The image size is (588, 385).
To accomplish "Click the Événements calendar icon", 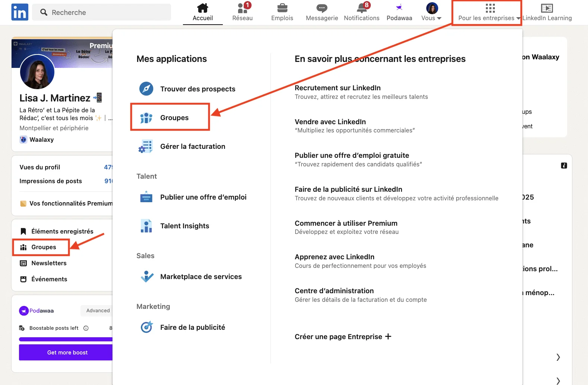I will (x=23, y=279).
